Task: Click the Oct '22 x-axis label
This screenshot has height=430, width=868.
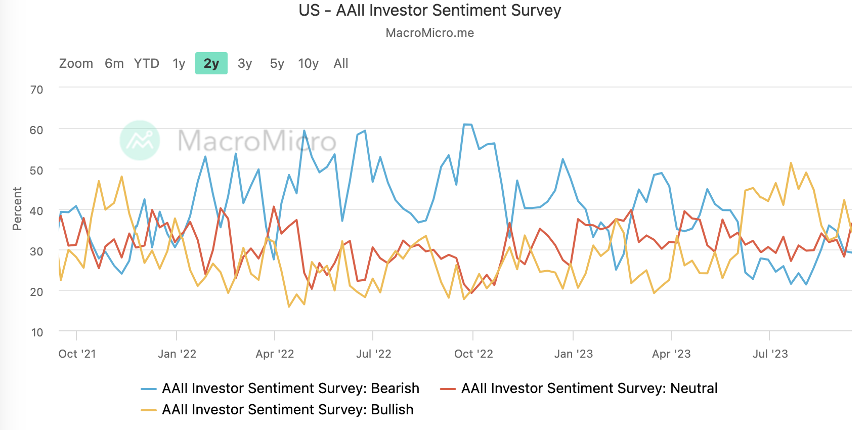Action: coord(473,354)
